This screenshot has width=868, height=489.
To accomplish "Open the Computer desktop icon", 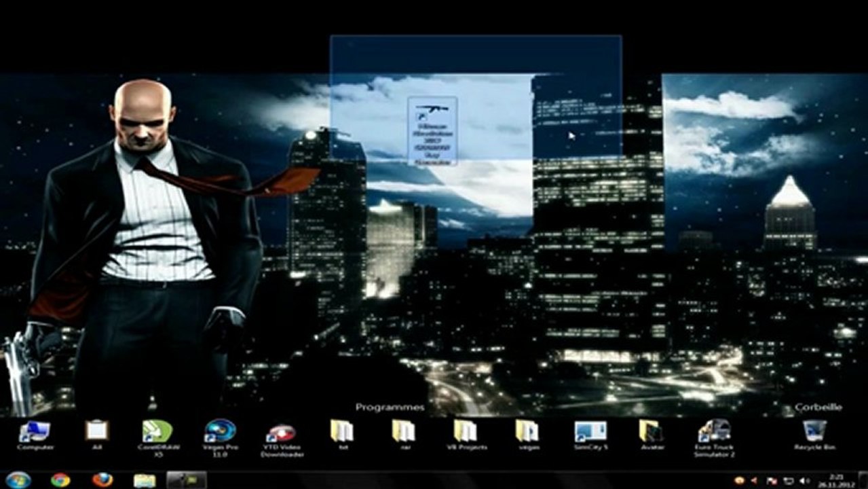I will click(x=34, y=435).
